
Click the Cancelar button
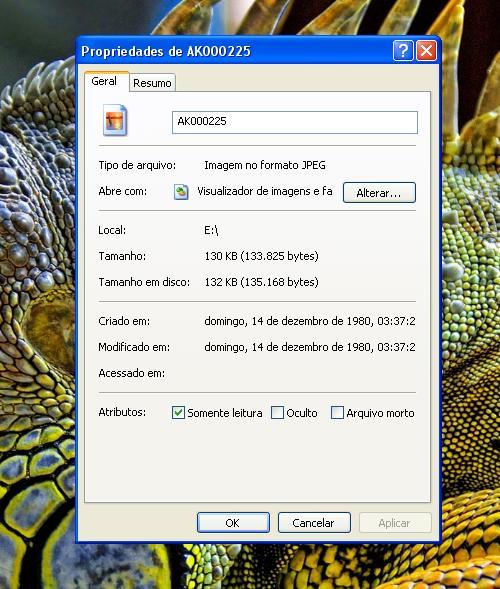pos(314,523)
